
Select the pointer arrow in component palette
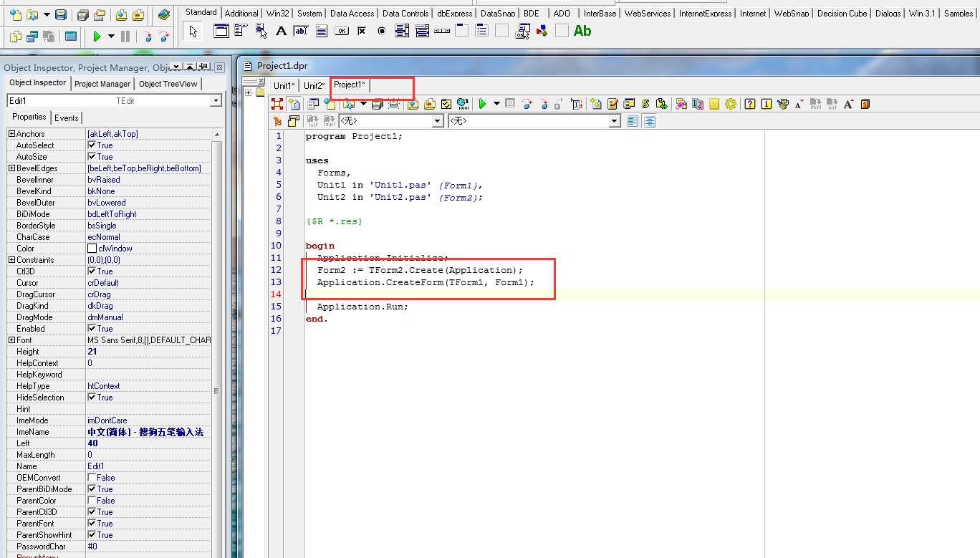192,31
